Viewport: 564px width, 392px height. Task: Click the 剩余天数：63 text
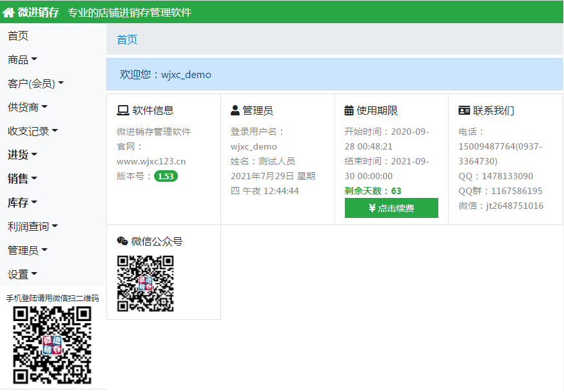(373, 191)
